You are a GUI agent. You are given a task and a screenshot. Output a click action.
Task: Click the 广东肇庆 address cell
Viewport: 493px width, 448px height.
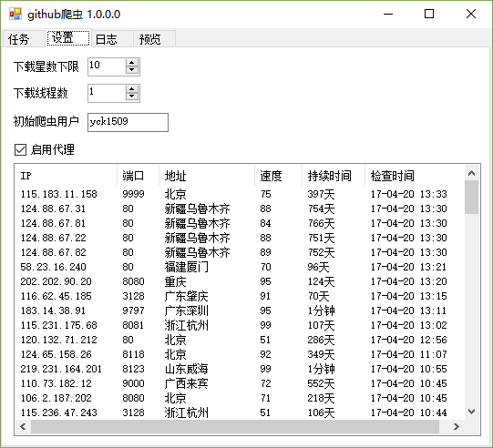[x=187, y=296]
